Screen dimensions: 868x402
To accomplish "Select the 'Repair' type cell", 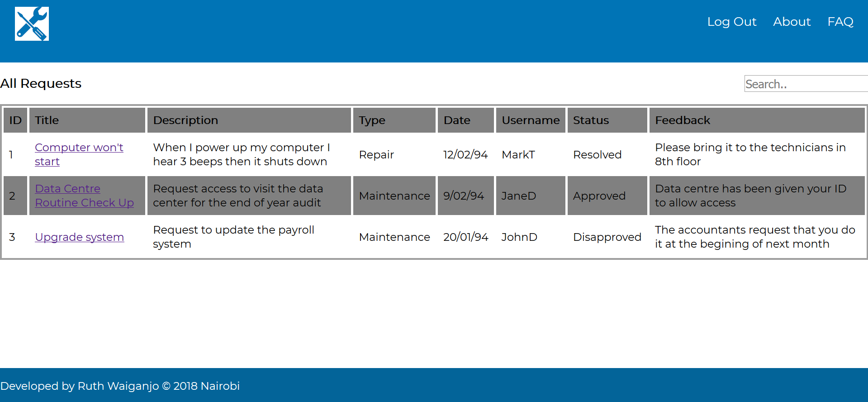I will click(x=394, y=154).
